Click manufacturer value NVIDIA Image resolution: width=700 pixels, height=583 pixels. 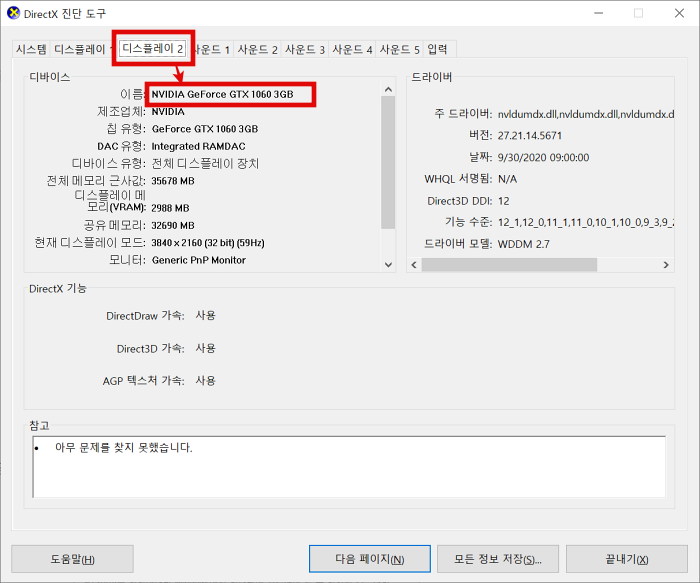168,112
